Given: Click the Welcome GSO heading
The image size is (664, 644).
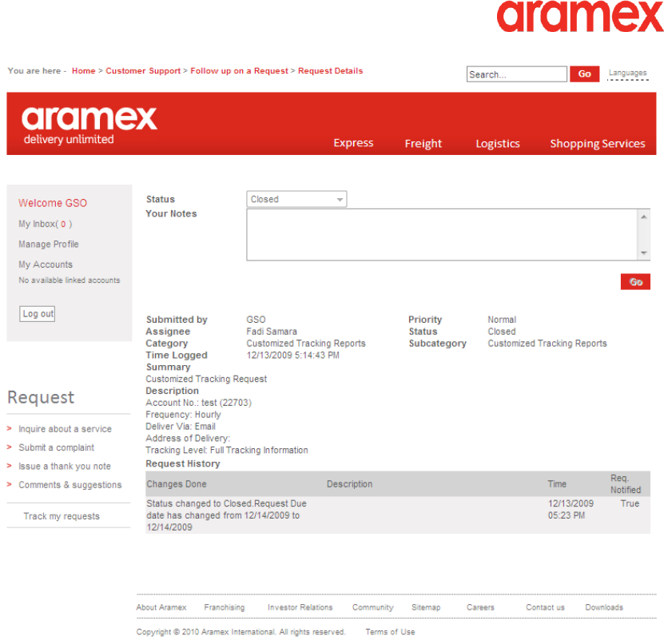Looking at the screenshot, I should click(53, 203).
